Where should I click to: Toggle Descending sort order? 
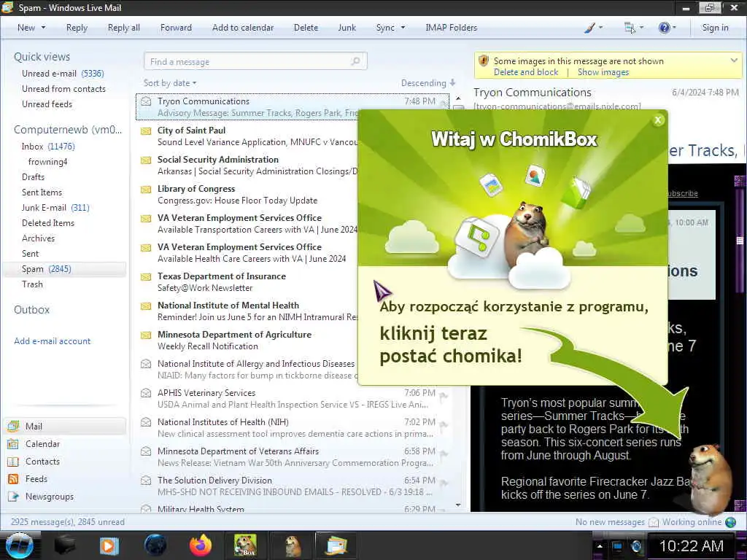(x=427, y=83)
